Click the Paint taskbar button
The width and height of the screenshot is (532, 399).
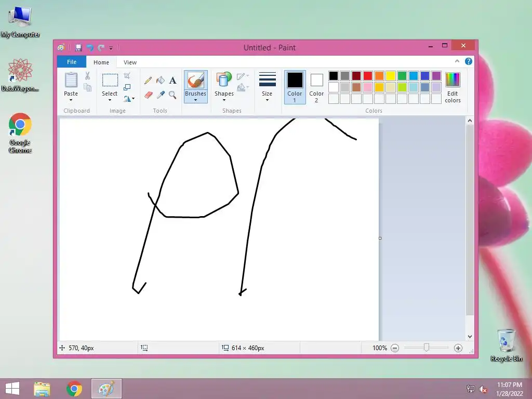[106, 389]
